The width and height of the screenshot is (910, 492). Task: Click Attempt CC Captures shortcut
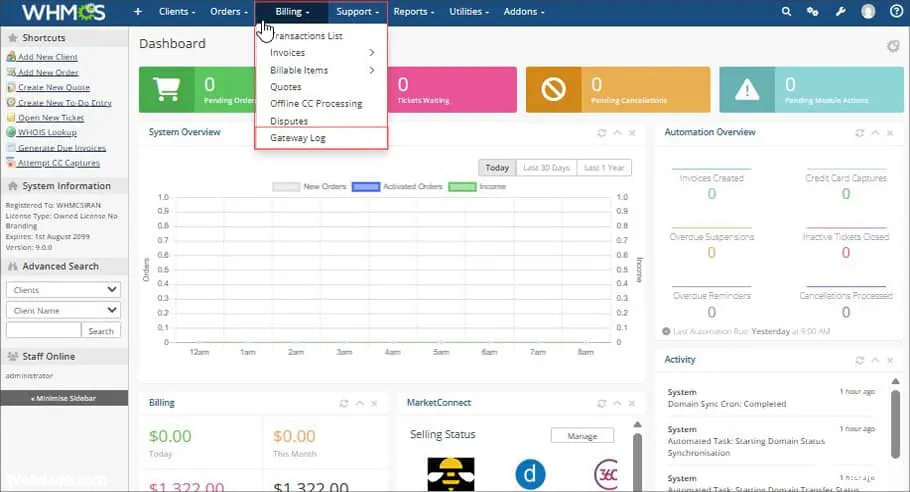(59, 163)
